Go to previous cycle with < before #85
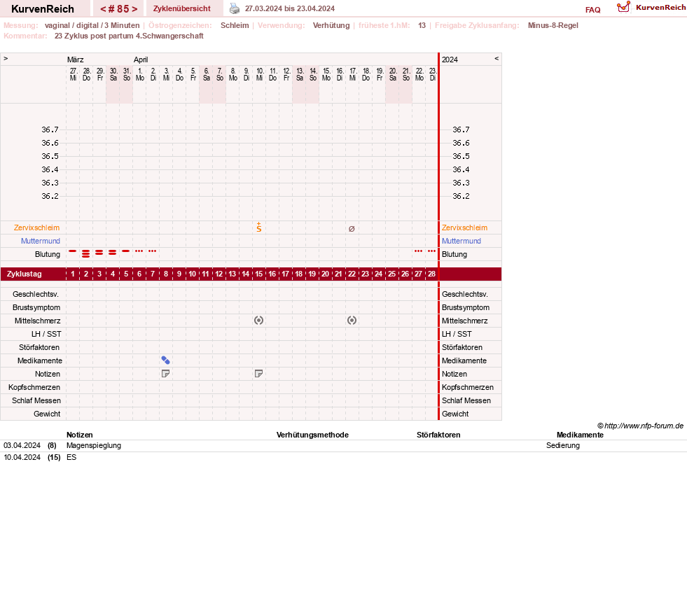The height and width of the screenshot is (616, 687). 104,9
